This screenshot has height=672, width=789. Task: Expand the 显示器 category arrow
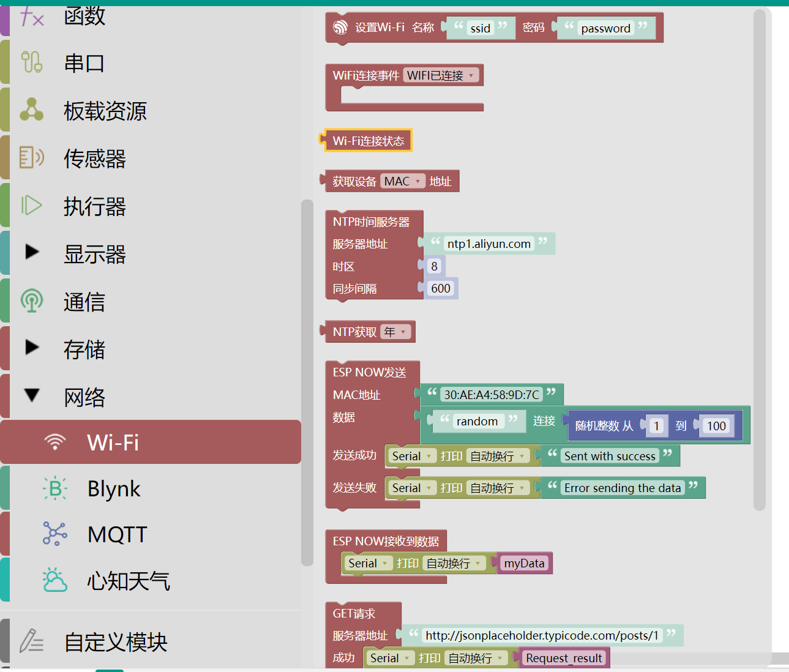coord(32,252)
